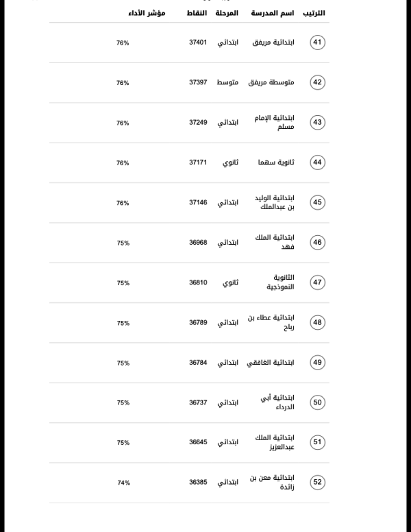411x532 pixels.
Task: Click the rank 41 circle badge
Action: point(317,43)
